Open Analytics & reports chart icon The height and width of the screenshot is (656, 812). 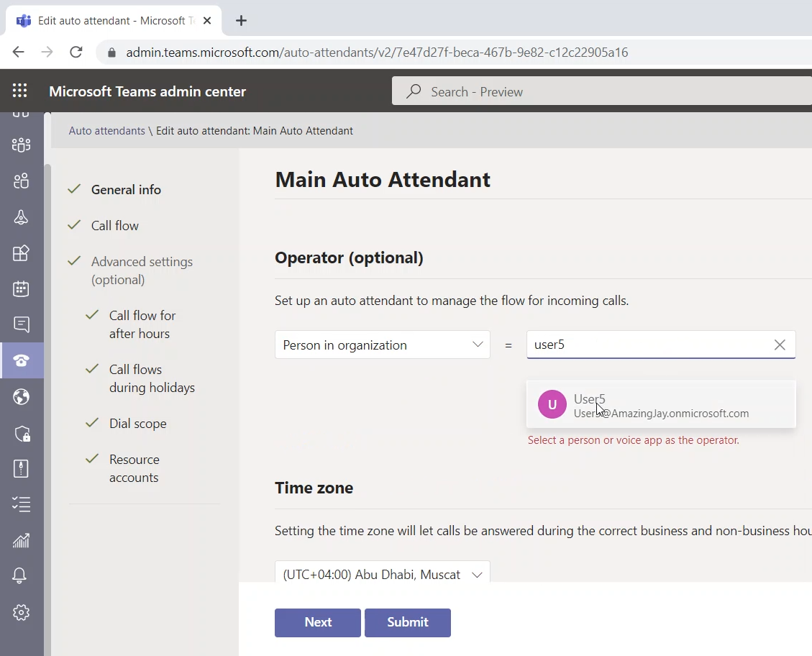click(x=21, y=540)
